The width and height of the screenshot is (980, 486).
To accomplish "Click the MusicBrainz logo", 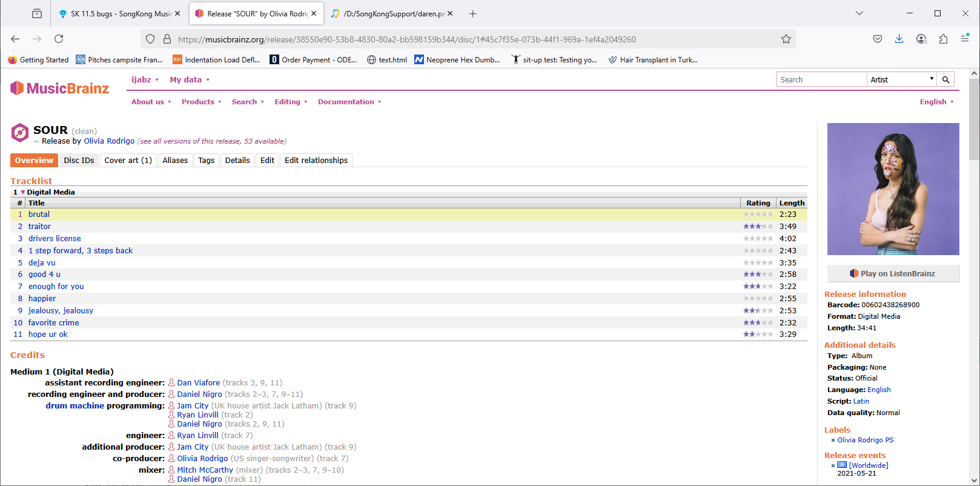I will pos(59,88).
